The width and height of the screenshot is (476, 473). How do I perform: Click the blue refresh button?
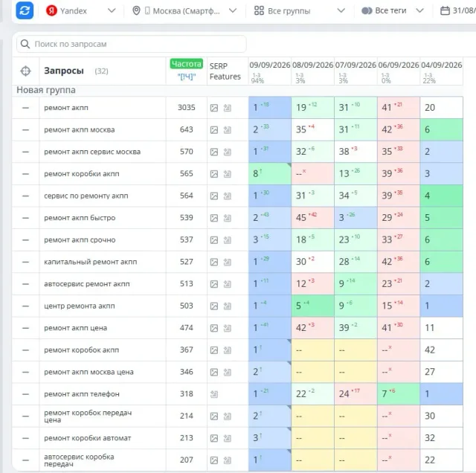[25, 10]
